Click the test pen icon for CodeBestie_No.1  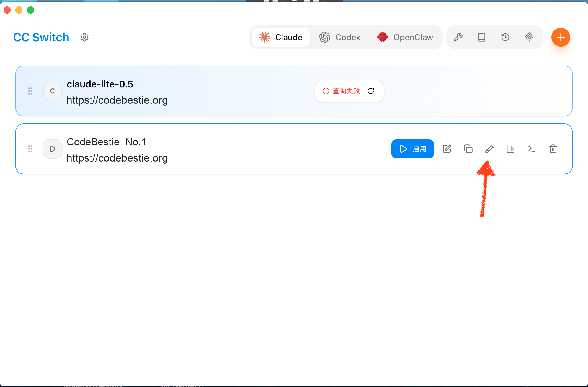pos(489,149)
